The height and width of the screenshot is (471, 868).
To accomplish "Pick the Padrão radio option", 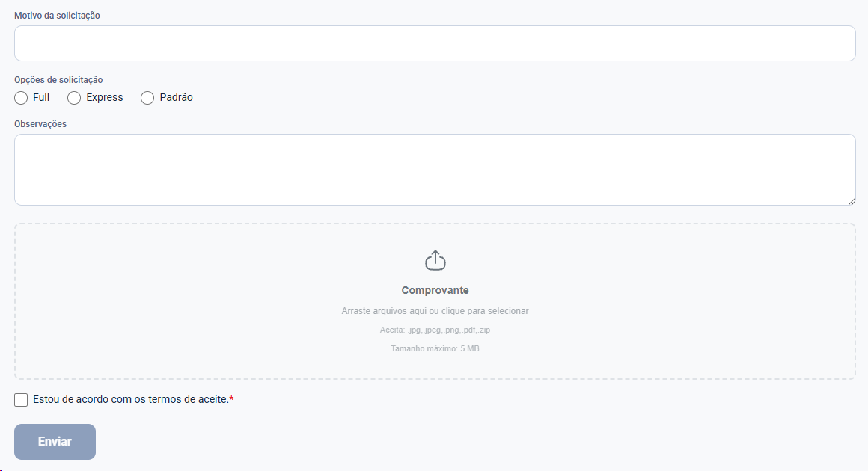I will pos(147,98).
